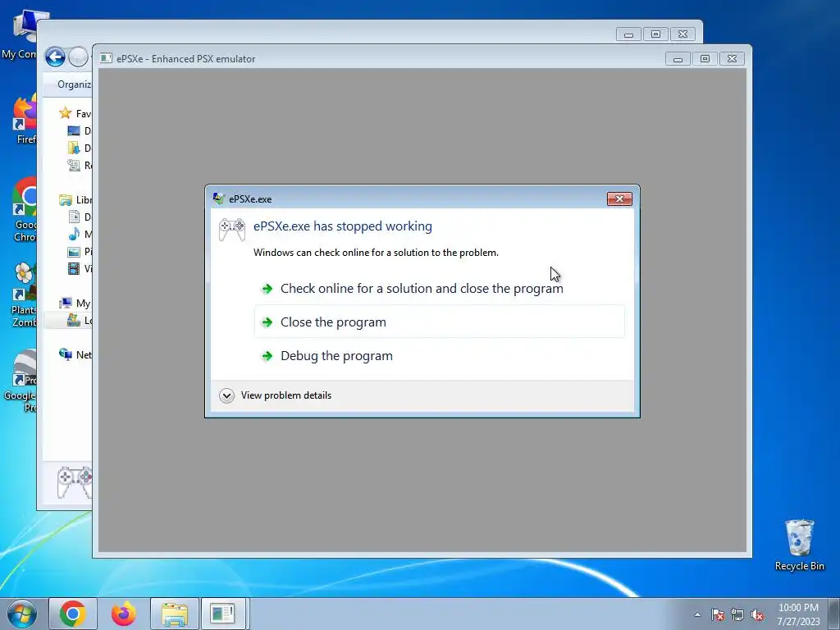The height and width of the screenshot is (630, 840).
Task: Open Plants vs Zombies desktop shortcut
Action: point(24,295)
